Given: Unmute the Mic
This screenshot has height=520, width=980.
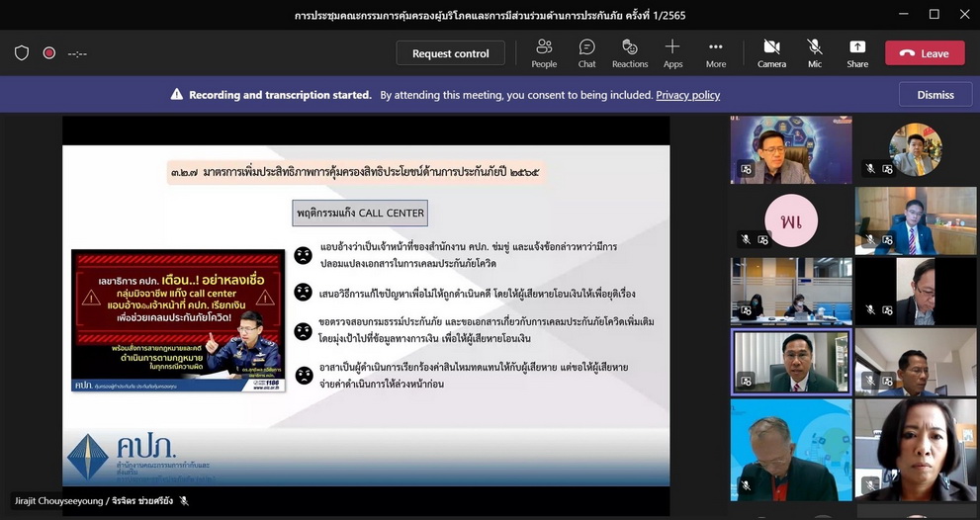Looking at the screenshot, I should [814, 52].
